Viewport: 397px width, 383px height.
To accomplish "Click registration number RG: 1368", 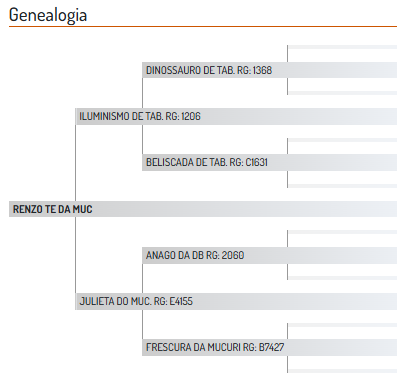I will pos(255,70).
